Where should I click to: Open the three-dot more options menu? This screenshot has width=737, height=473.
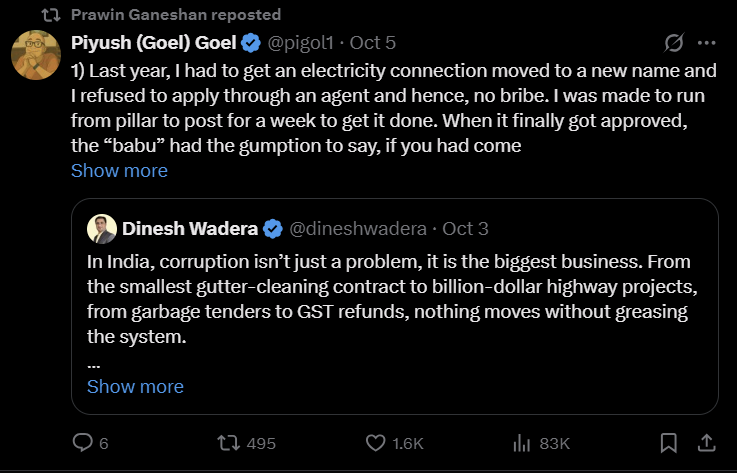tap(706, 43)
